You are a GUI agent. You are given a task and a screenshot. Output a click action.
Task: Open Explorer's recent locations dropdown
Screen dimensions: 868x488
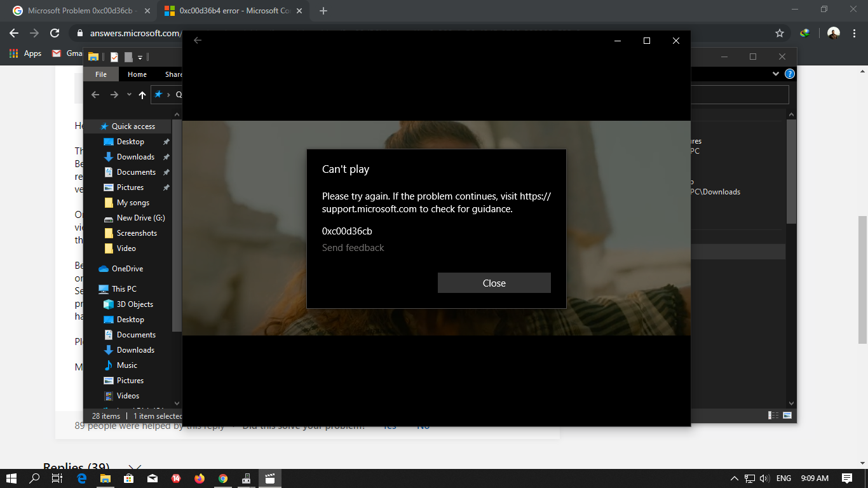click(129, 95)
